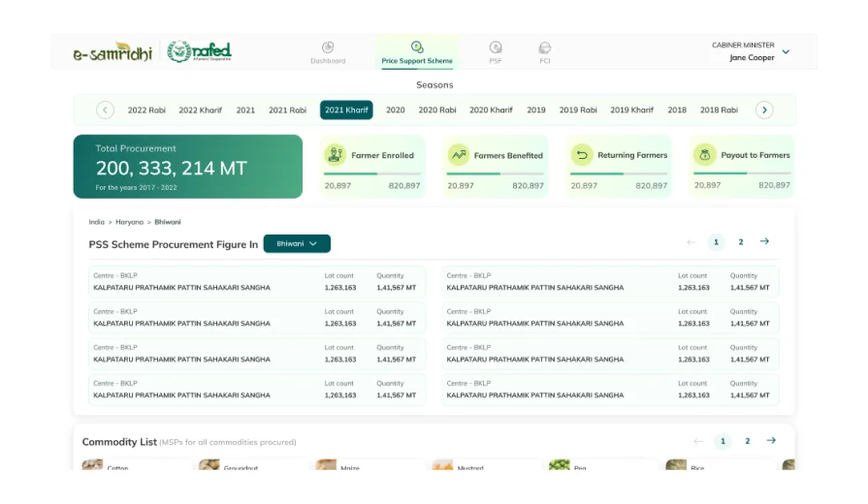This screenshot has height=504, width=868.
Task: Click the Farmer Enrolled card icon
Action: (x=335, y=155)
